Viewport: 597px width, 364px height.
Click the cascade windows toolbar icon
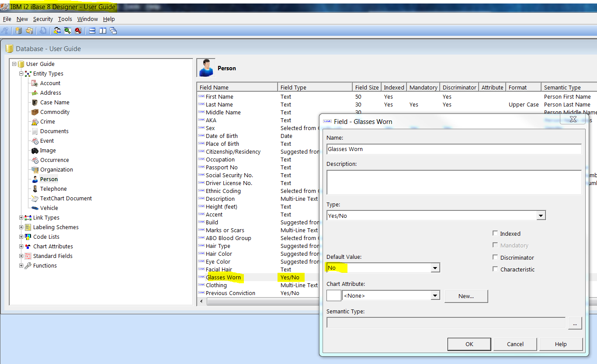pyautogui.click(x=113, y=31)
